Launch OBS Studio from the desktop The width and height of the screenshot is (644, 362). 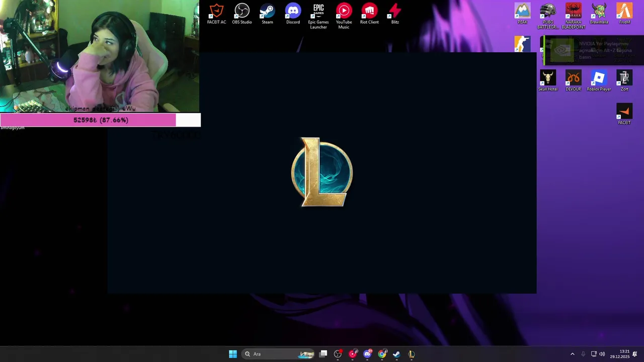click(242, 14)
